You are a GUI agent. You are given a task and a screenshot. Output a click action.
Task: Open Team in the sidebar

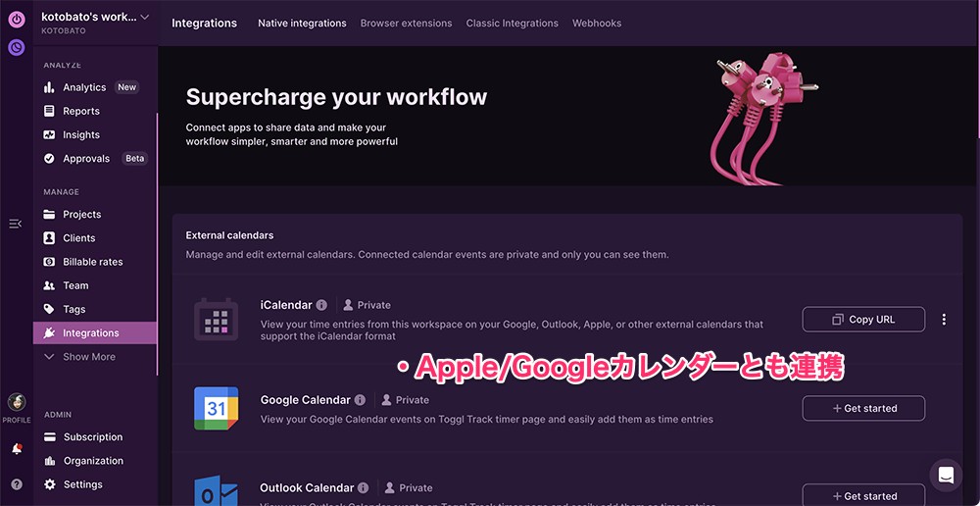point(75,285)
